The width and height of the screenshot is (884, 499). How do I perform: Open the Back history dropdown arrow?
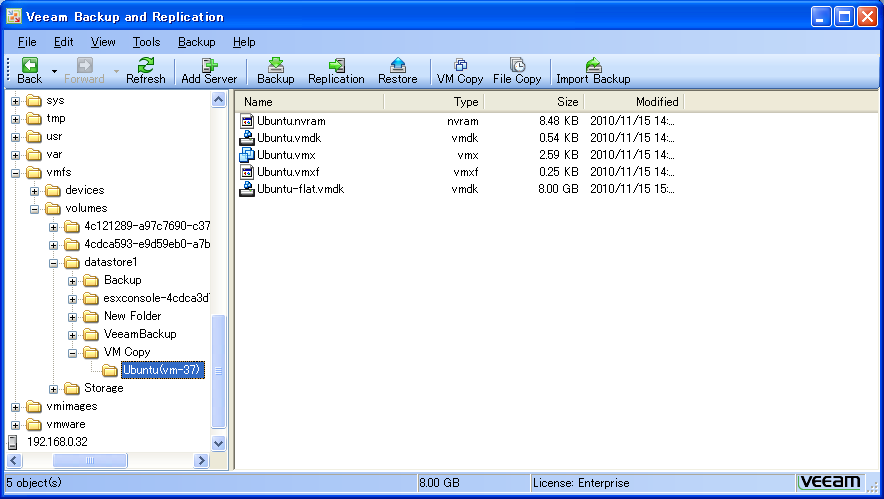55,71
